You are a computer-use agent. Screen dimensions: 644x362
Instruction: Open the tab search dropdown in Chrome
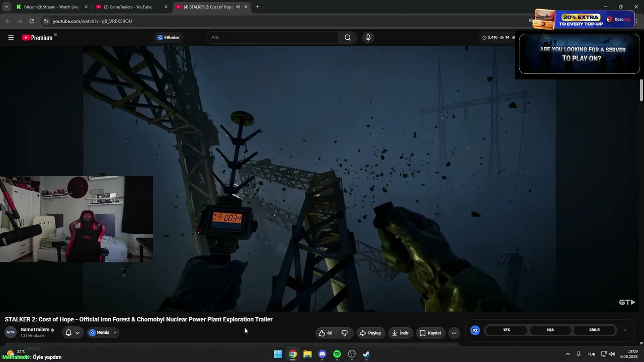tap(7, 7)
